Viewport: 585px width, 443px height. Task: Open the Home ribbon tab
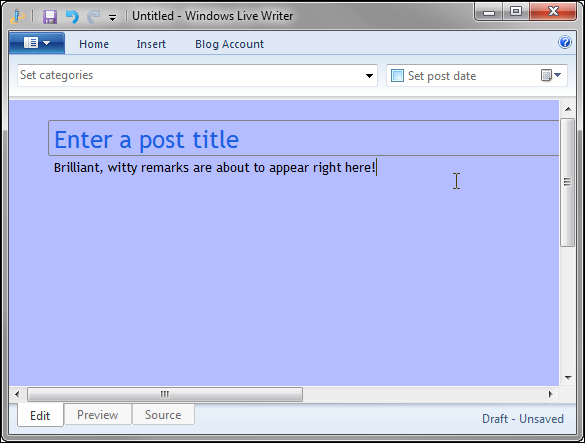[94, 44]
